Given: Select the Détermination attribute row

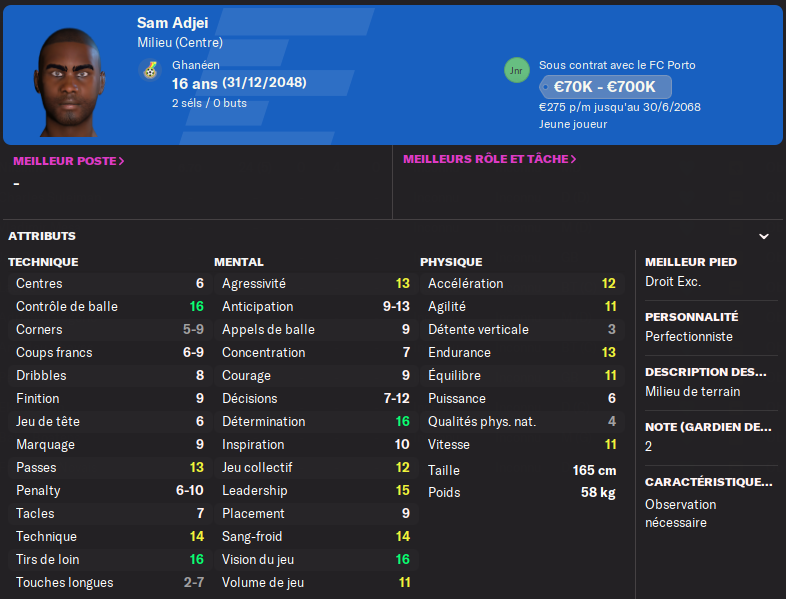Looking at the screenshot, I should [x=316, y=421].
